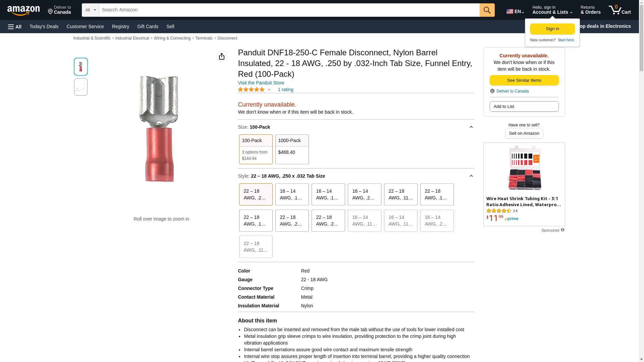Screen dimensions: 644x362
Task: Click the share icon above product image
Action: point(221,56)
